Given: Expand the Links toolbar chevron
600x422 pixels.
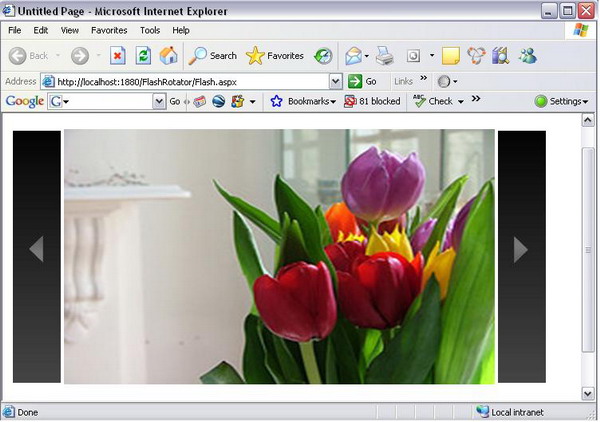Looking at the screenshot, I should 423,78.
